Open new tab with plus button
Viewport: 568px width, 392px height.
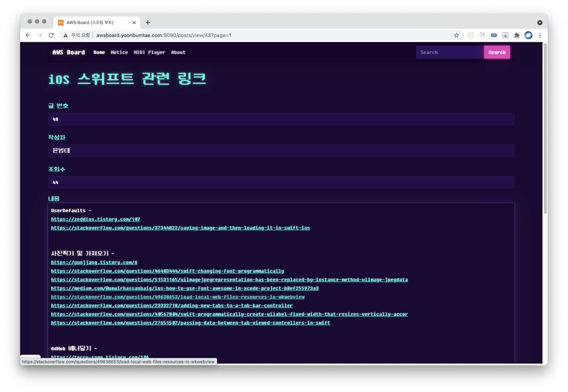pyautogui.click(x=148, y=23)
